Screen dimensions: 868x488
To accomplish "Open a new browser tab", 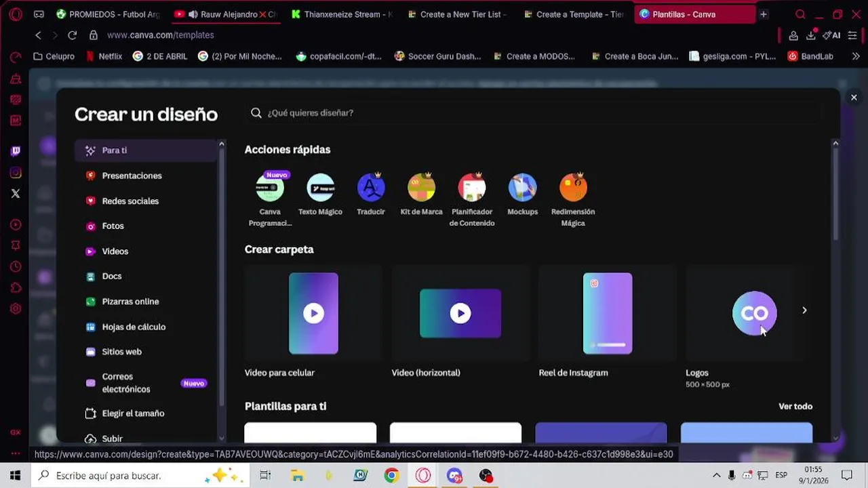I will (x=764, y=14).
